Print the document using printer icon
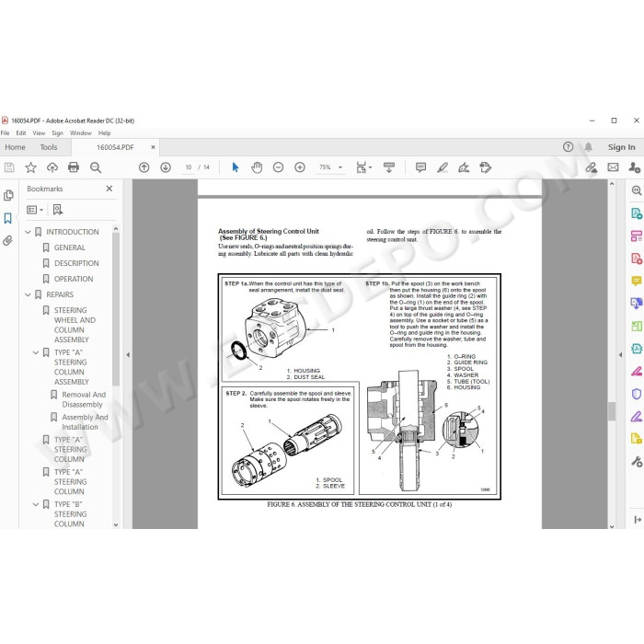Viewport: 644px width, 644px height. pyautogui.click(x=74, y=167)
